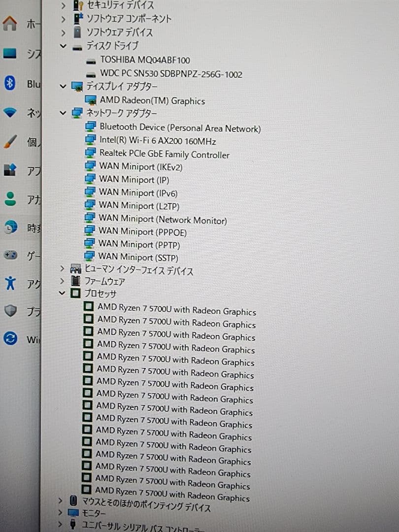The width and height of the screenshot is (399, 532).
Task: Expand the ファームウェア category
Action: click(x=62, y=281)
